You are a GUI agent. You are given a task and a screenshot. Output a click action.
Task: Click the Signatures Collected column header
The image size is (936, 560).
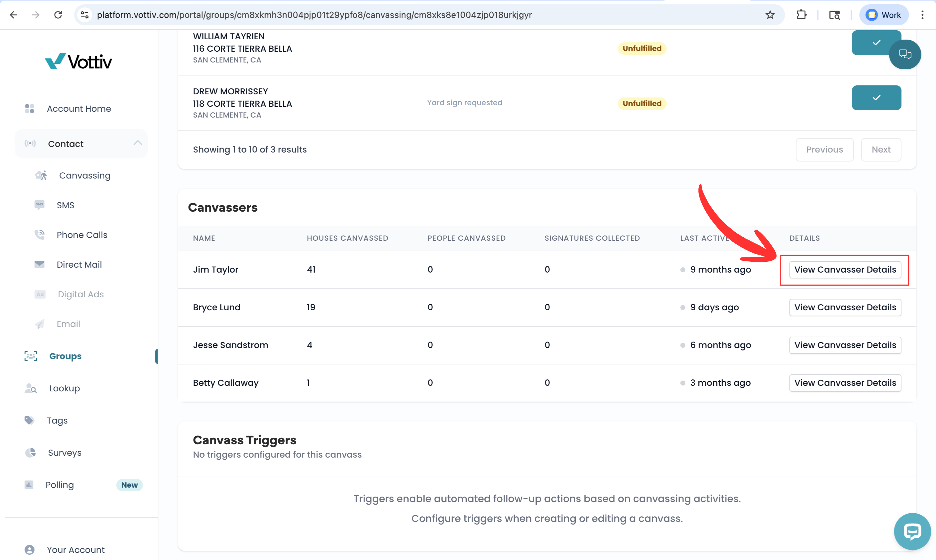point(592,238)
